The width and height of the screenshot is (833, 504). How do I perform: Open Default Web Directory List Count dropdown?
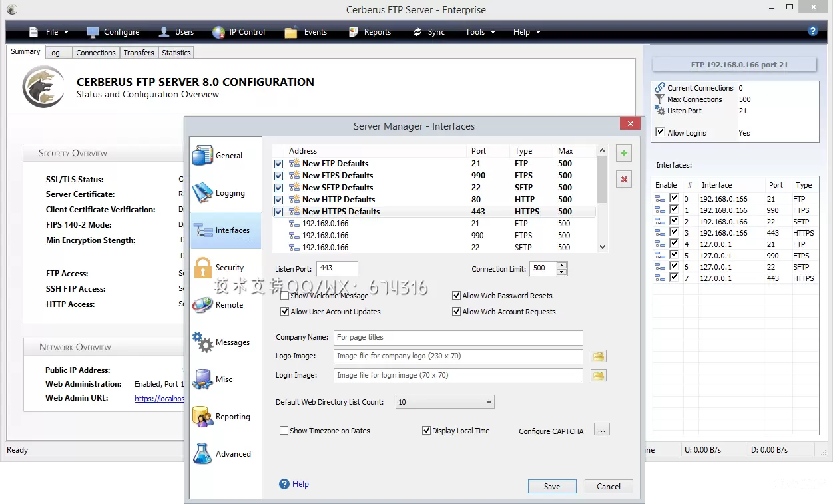445,402
